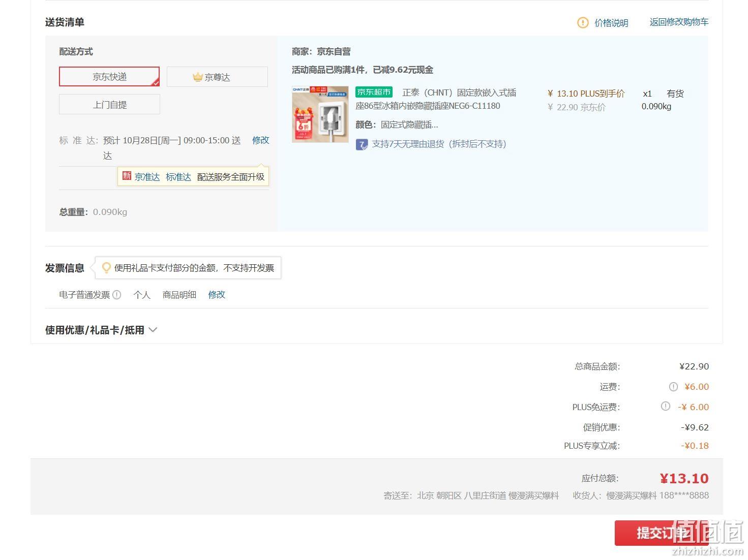The image size is (748, 560).
Task: Click the shipping address 寄送至 line
Action: (471, 495)
